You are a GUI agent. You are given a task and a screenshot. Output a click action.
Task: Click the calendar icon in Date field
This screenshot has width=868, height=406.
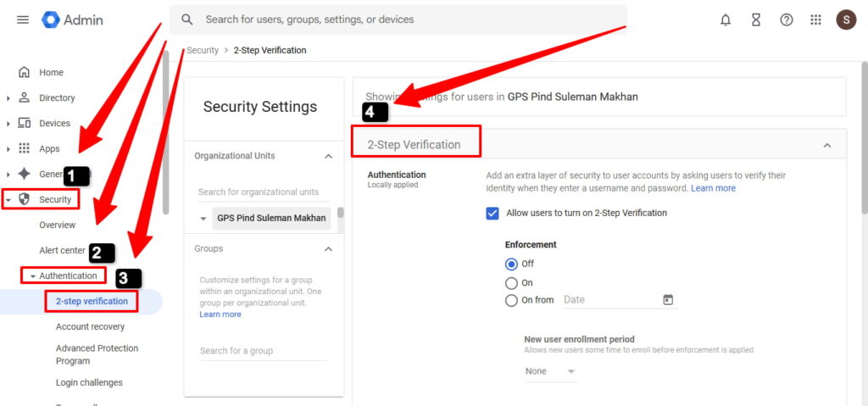point(668,300)
